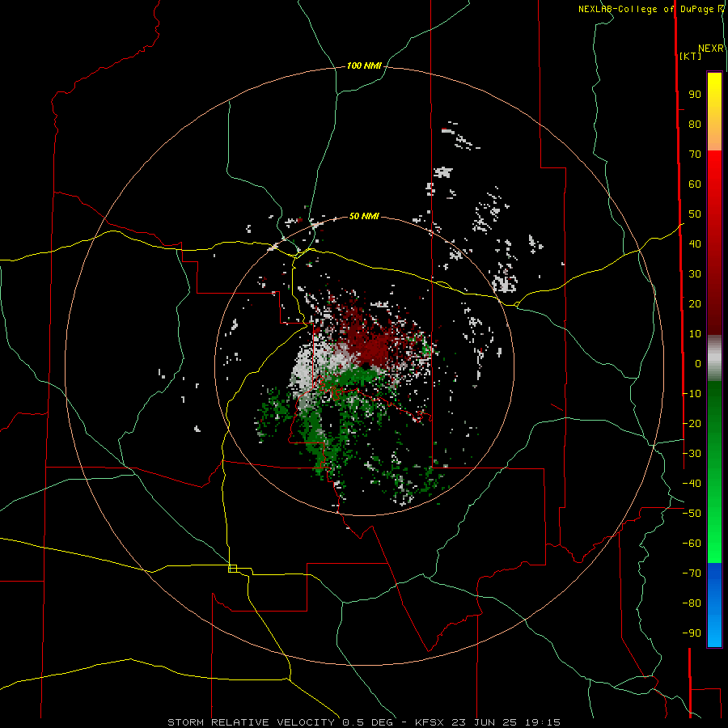728x728 pixels.
Task: Click the 50 NMI range ring label
Action: tap(364, 216)
